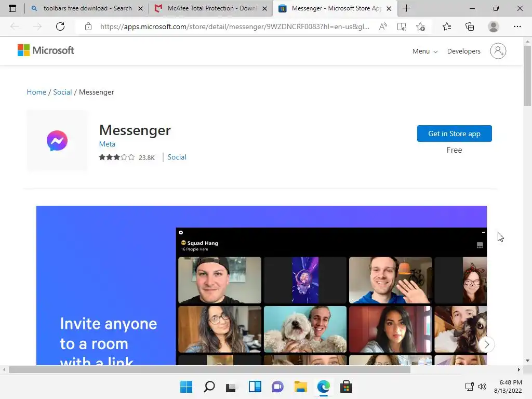Open the Meta publisher link
The height and width of the screenshot is (399, 532).
pyautogui.click(x=107, y=144)
